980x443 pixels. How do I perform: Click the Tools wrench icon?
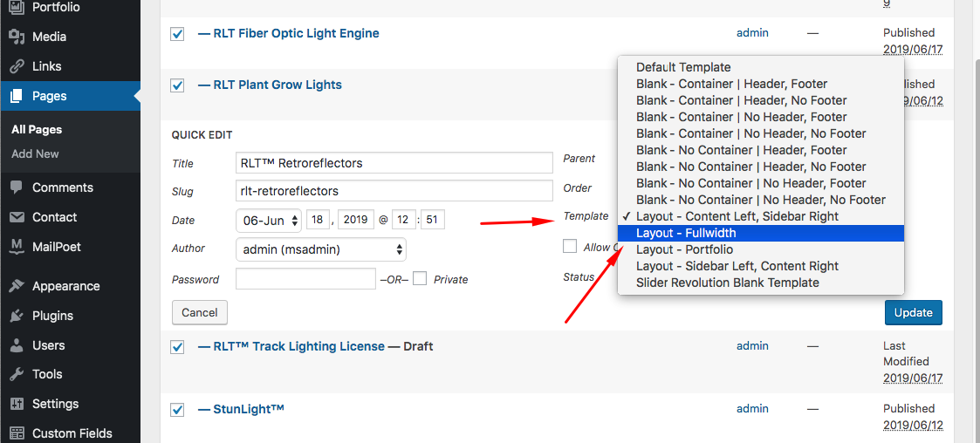pos(17,374)
